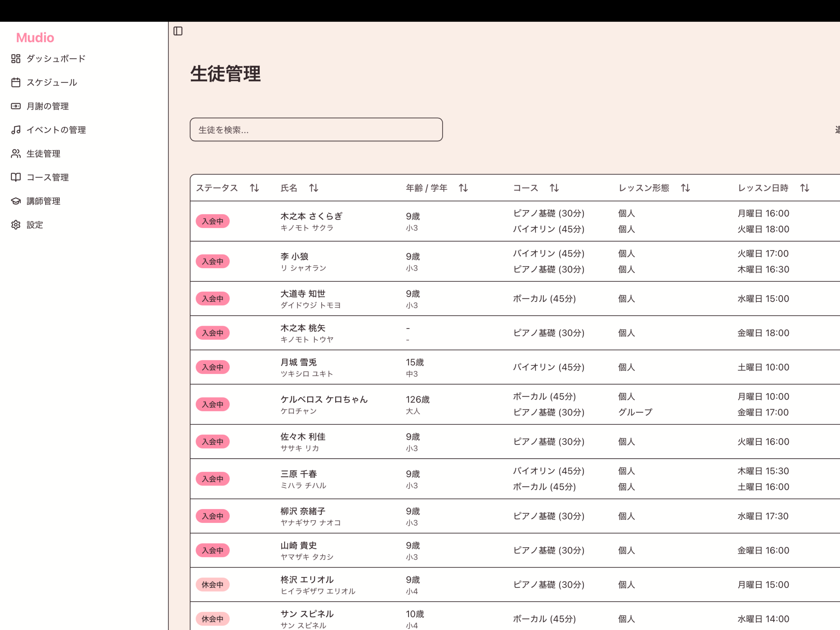This screenshot has height=630, width=840.
Task: Click 休会中 badge for サン スピネル
Action: click(x=213, y=619)
